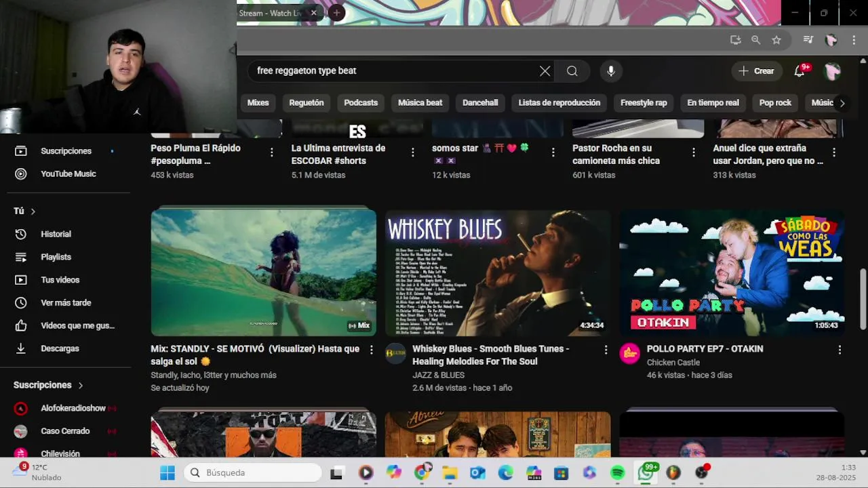Open the browser zoom magnifier icon
The width and height of the screenshot is (868, 488).
click(755, 40)
